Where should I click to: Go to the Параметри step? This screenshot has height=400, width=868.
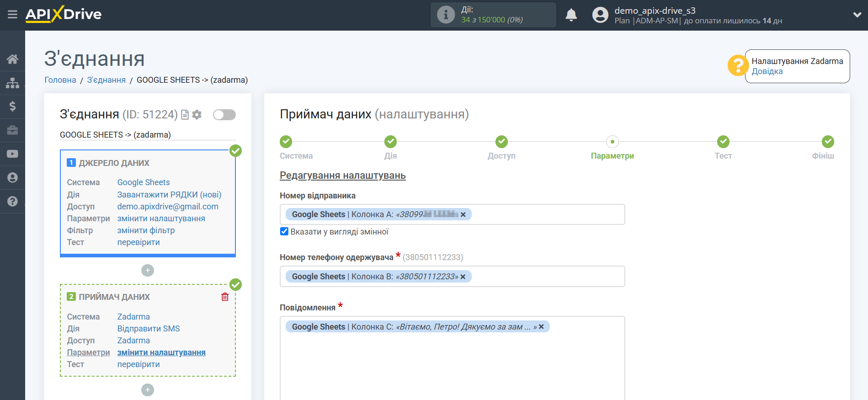click(612, 142)
